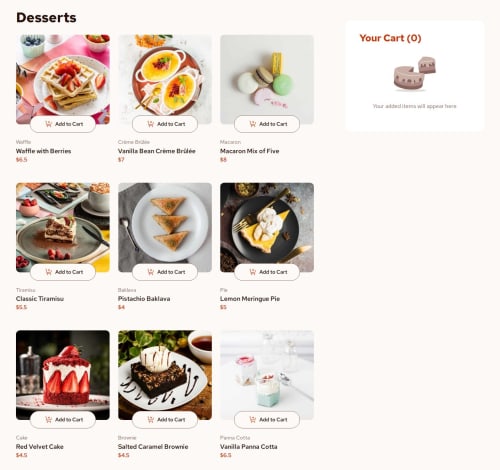
Task: Click cart icon on Red Velvet Cake button
Action: pos(49,420)
